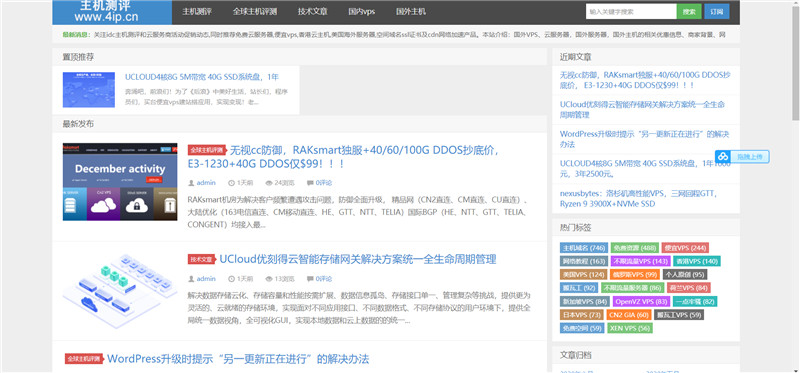Image resolution: width=800 pixels, height=373 pixels.
Task: Select the 新加坡VPS (84) tag
Action: pos(584,301)
